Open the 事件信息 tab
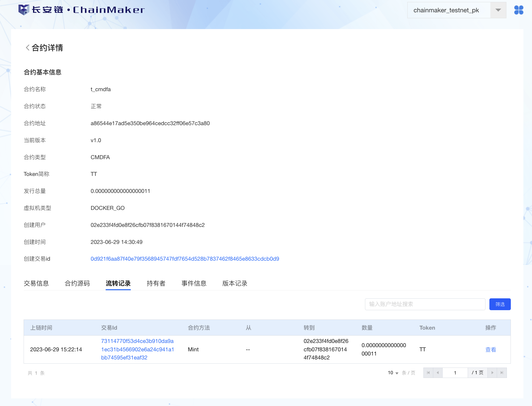This screenshot has width=532, height=406. pyautogui.click(x=194, y=283)
